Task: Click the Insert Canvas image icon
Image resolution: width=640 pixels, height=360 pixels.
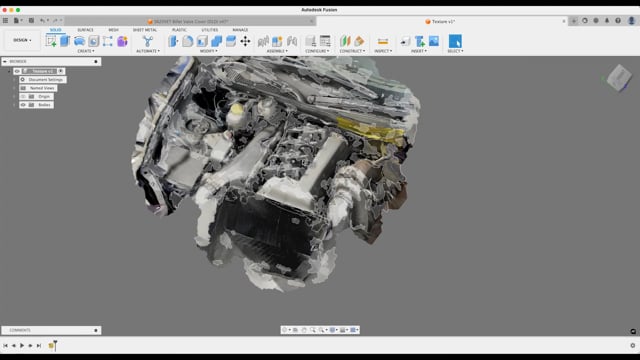Action: coord(434,41)
